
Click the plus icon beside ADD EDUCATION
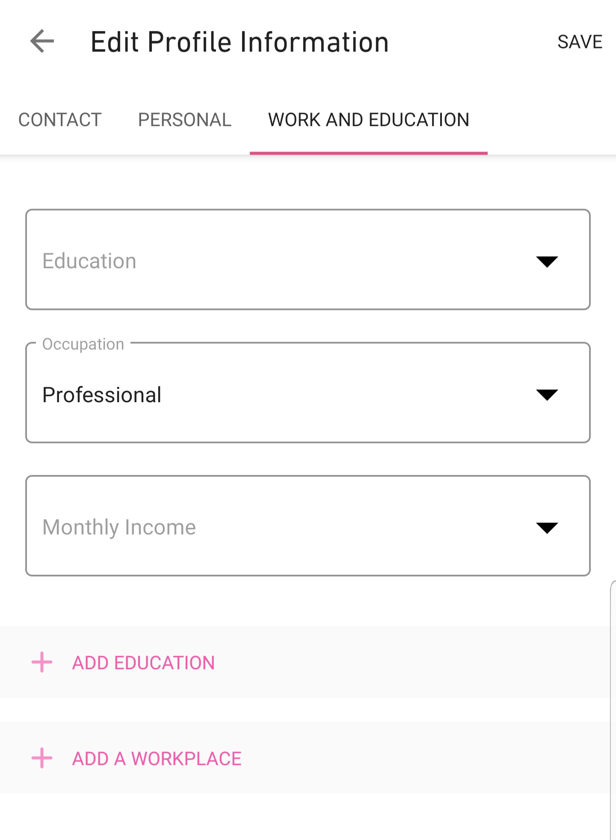(42, 662)
